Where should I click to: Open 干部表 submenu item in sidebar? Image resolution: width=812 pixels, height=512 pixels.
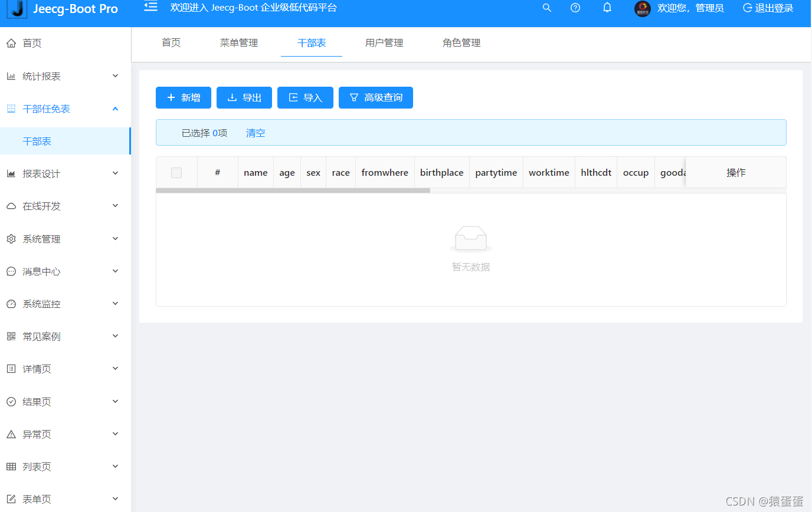(65, 141)
